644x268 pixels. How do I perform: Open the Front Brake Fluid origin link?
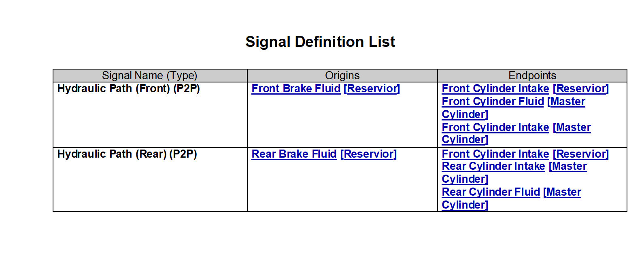(296, 89)
